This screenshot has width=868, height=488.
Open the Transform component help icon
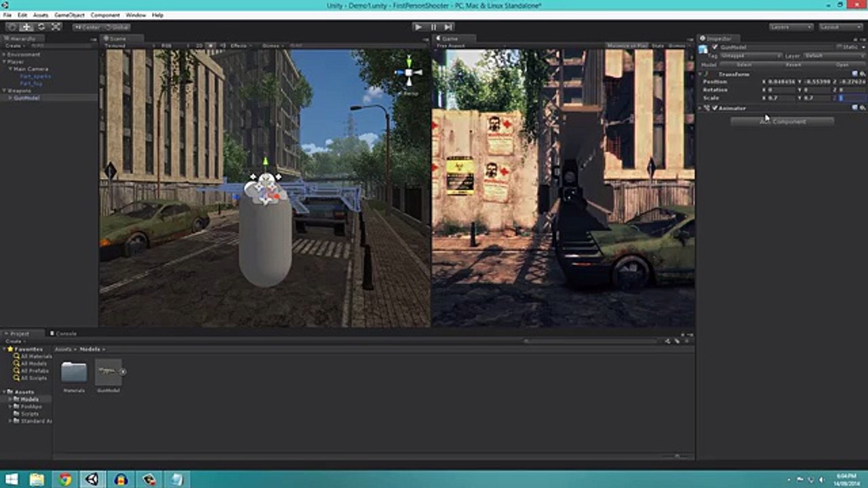point(854,73)
